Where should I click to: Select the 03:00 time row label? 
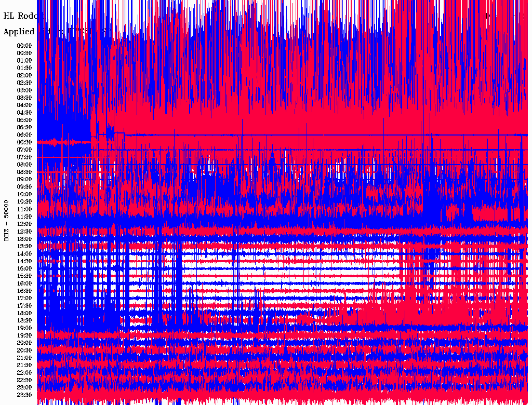pyautogui.click(x=24, y=90)
